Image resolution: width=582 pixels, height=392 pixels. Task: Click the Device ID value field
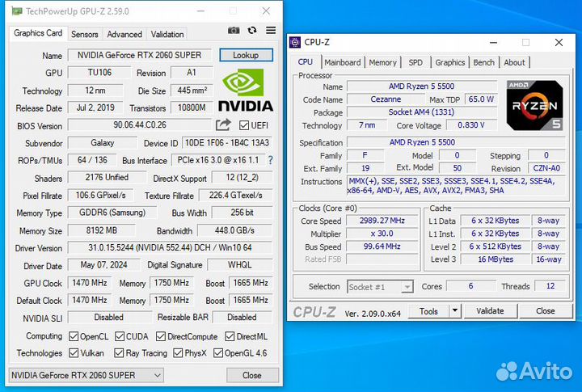(x=227, y=143)
